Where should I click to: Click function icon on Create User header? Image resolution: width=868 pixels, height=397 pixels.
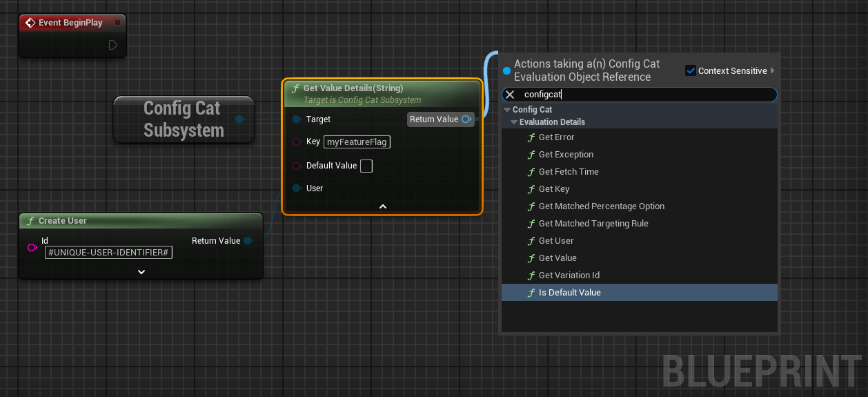30,221
